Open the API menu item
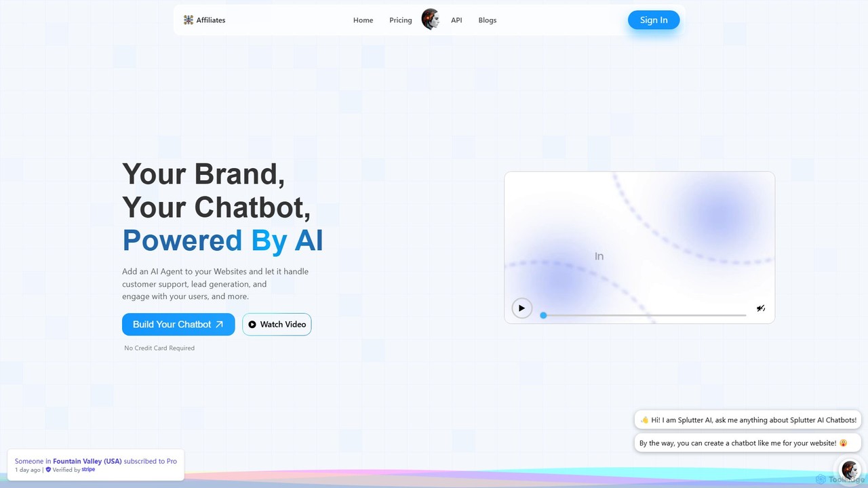This screenshot has height=488, width=868. pos(456,20)
